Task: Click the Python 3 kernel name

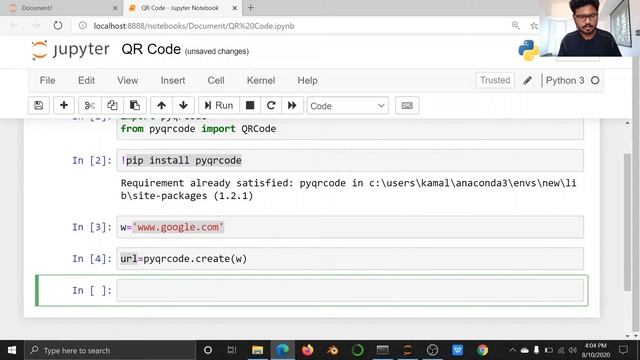Action: pos(565,80)
